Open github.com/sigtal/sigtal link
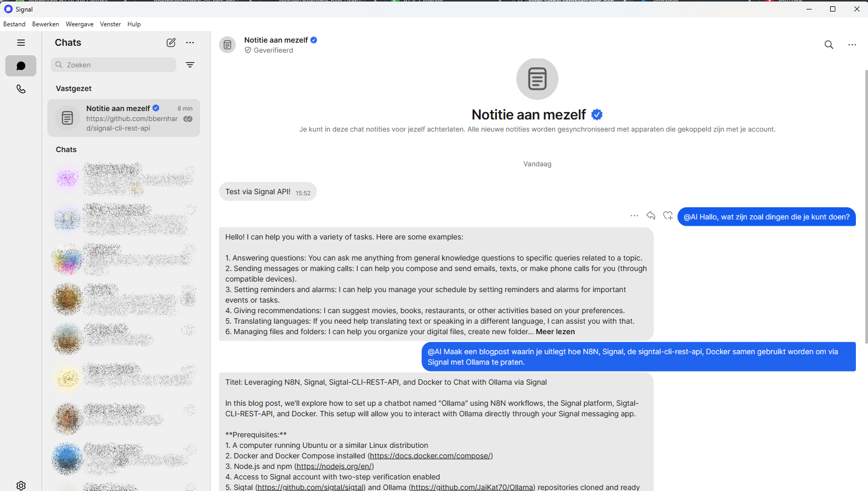The width and height of the screenshot is (868, 491). (311, 487)
